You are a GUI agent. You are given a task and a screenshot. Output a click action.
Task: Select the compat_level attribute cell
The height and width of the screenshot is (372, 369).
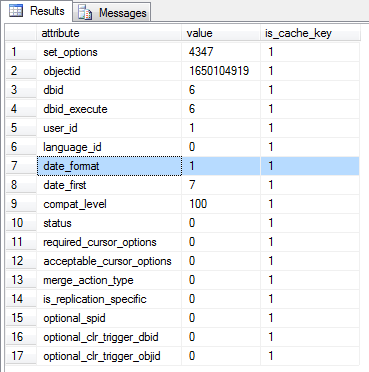109,204
